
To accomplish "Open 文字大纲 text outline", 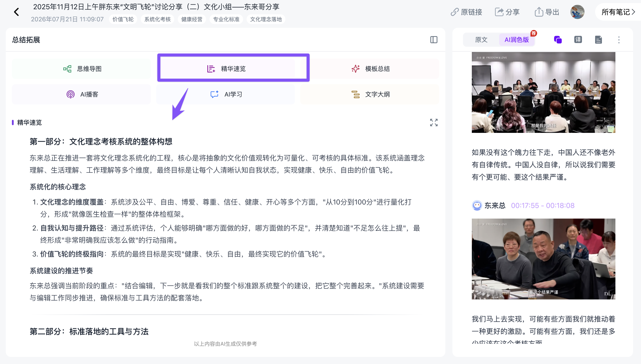I will point(369,94).
